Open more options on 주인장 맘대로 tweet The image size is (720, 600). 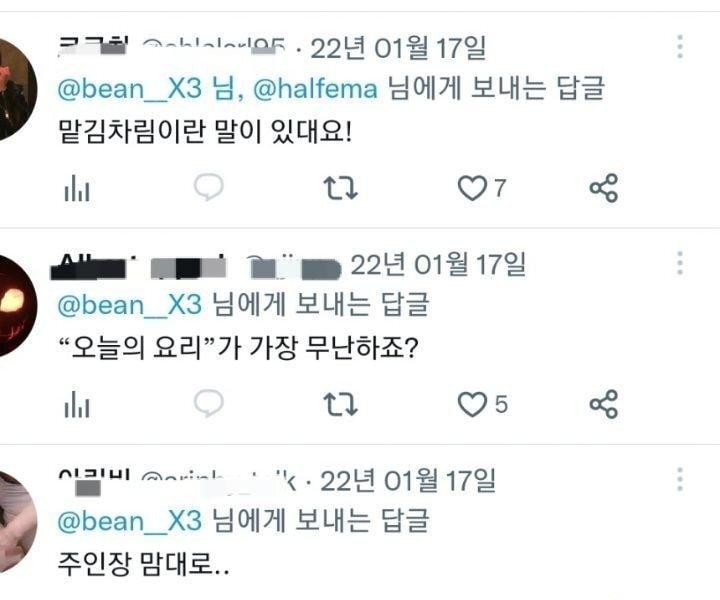pyautogui.click(x=680, y=479)
